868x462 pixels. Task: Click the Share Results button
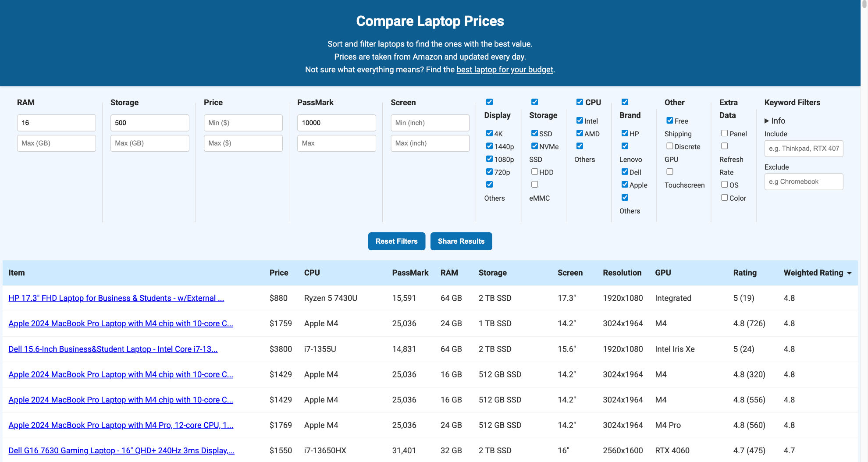461,241
